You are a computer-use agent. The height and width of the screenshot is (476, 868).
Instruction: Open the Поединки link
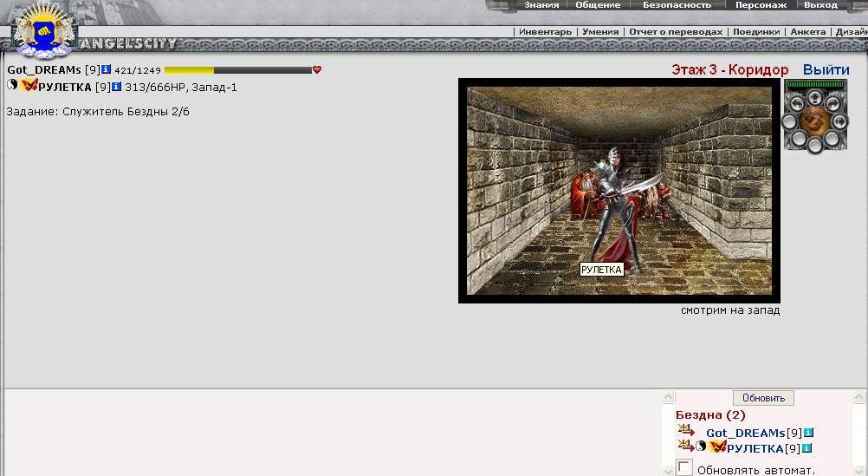tap(756, 32)
